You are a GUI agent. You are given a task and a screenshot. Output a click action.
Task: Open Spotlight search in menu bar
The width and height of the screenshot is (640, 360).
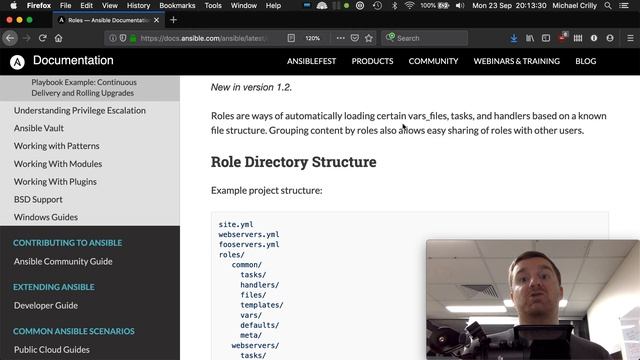click(x=608, y=6)
